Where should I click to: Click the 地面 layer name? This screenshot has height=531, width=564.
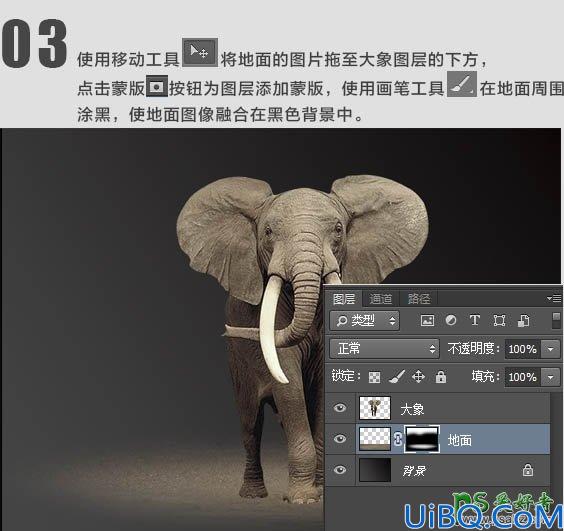(459, 440)
